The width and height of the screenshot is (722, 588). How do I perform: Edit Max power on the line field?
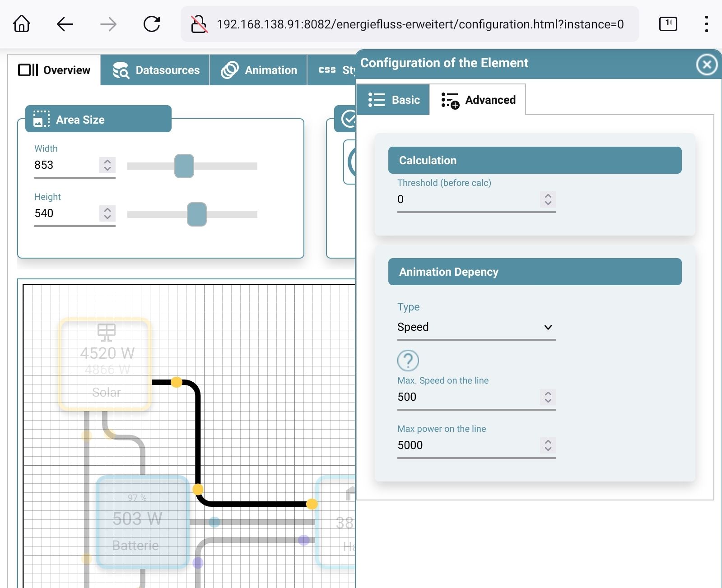(468, 445)
